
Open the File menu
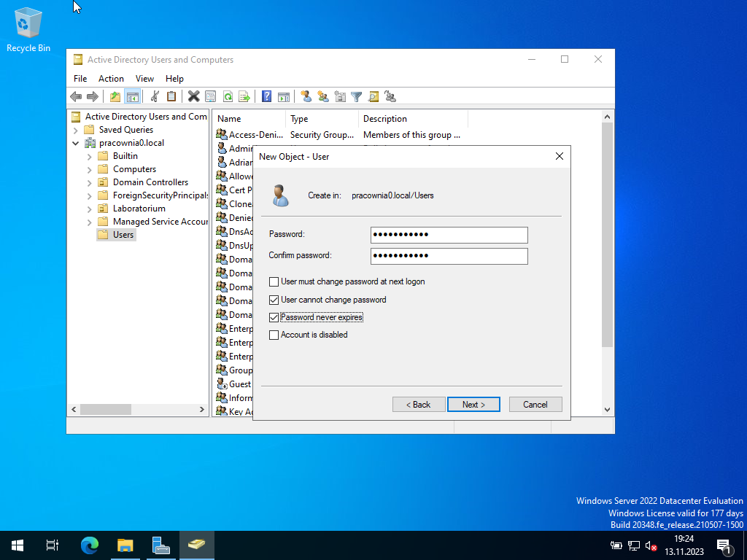point(80,79)
